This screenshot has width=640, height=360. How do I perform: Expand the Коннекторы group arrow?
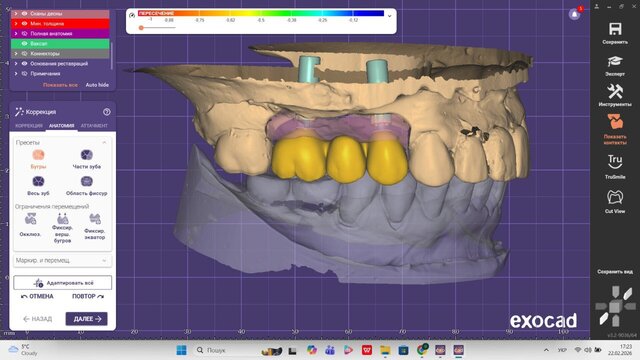tap(16, 53)
